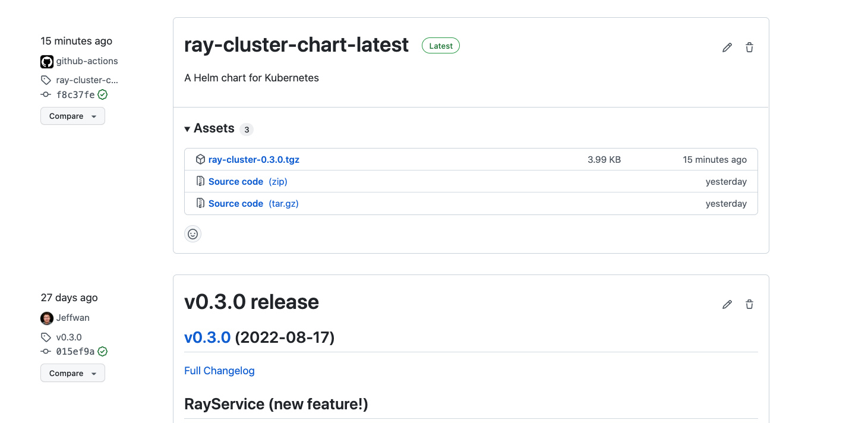Edit the v0.3.0 release
The height and width of the screenshot is (423, 868).
pyautogui.click(x=727, y=304)
